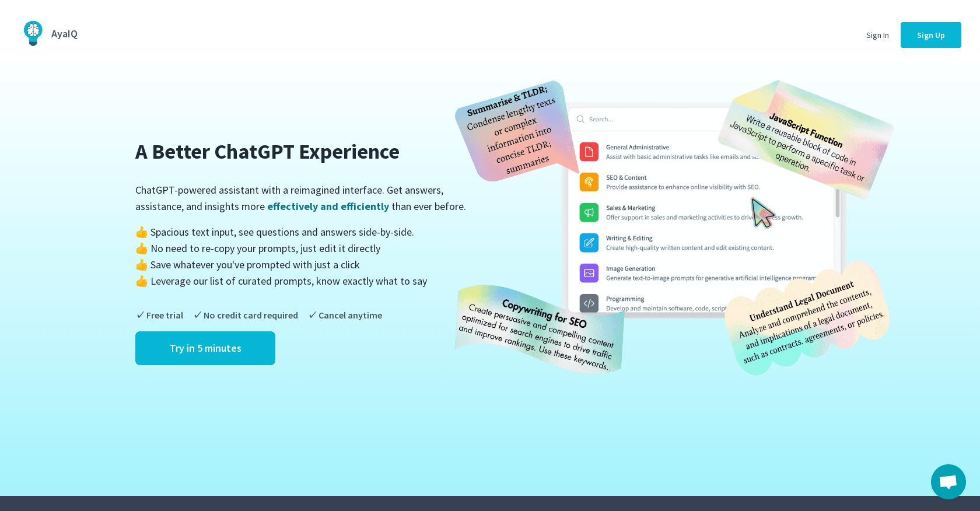Screen dimensions: 980x511
Task: Click the mockup list scrollbar thumb
Action: pyautogui.click(x=838, y=202)
